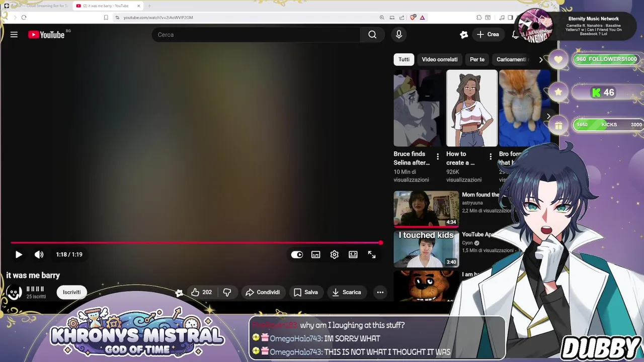The height and width of the screenshot is (362, 644).
Task: Click Scarica download button
Action: [x=347, y=292]
